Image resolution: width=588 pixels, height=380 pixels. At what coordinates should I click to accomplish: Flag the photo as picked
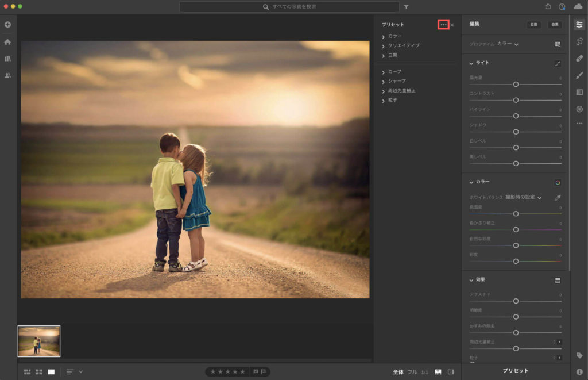click(256, 372)
